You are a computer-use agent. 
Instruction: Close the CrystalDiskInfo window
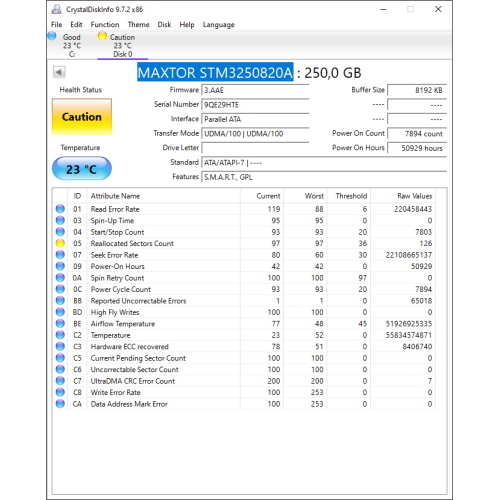(x=438, y=9)
